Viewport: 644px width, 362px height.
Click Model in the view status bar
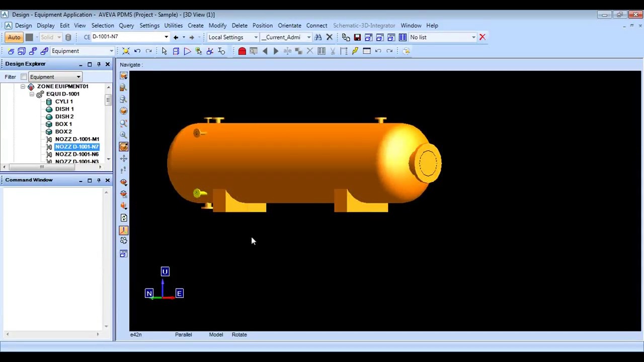(216, 335)
